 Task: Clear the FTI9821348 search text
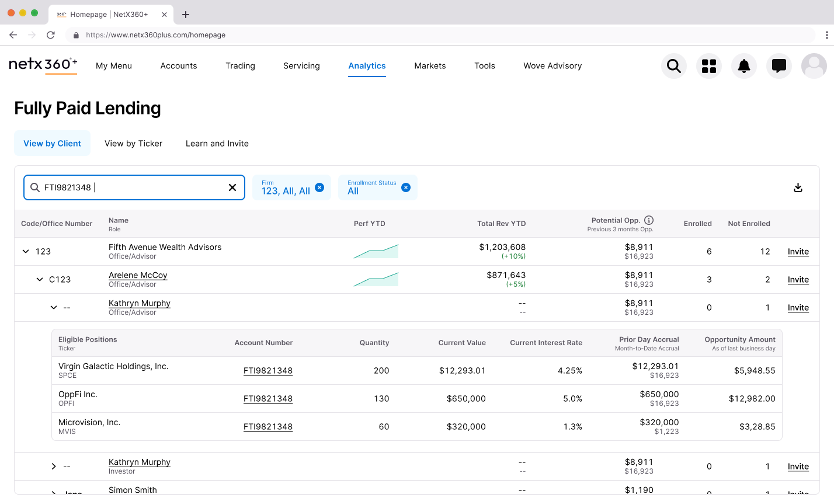(x=232, y=187)
